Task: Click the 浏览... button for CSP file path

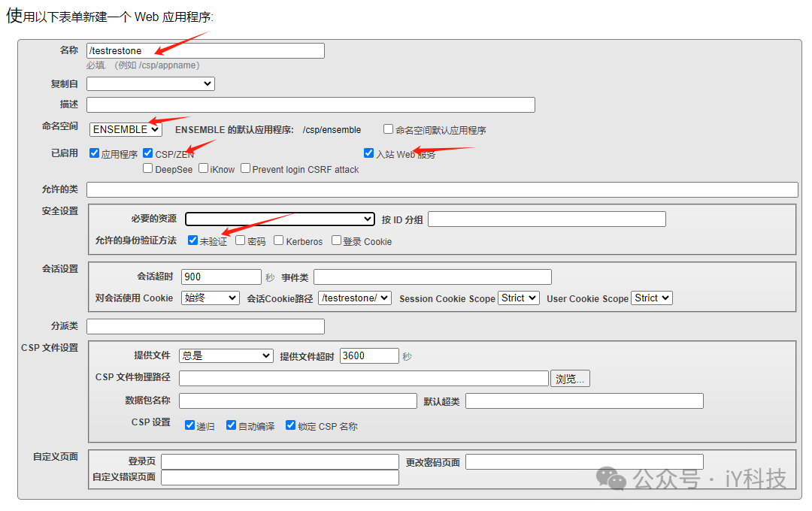Action: [570, 378]
